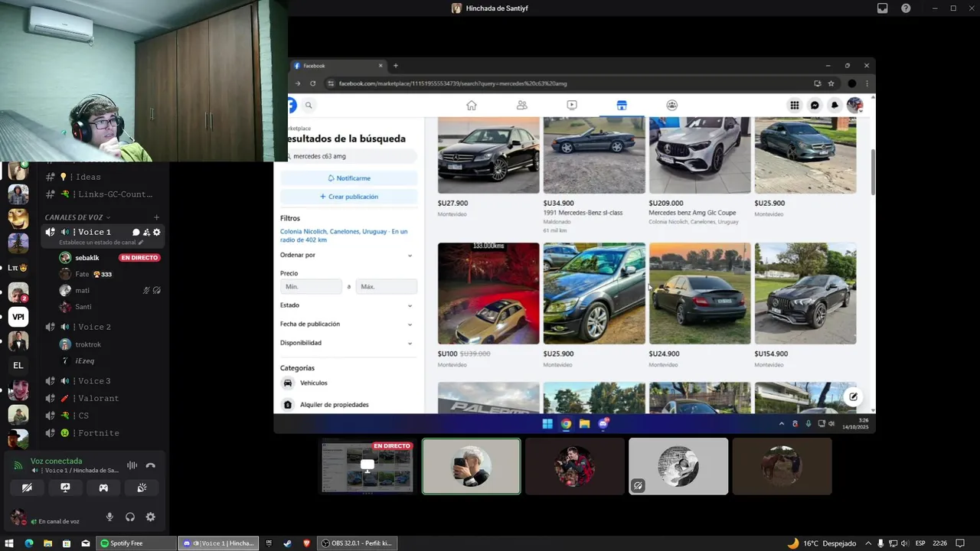Open the live stream thumbnail tile
This screenshot has width=980, height=551.
(367, 466)
